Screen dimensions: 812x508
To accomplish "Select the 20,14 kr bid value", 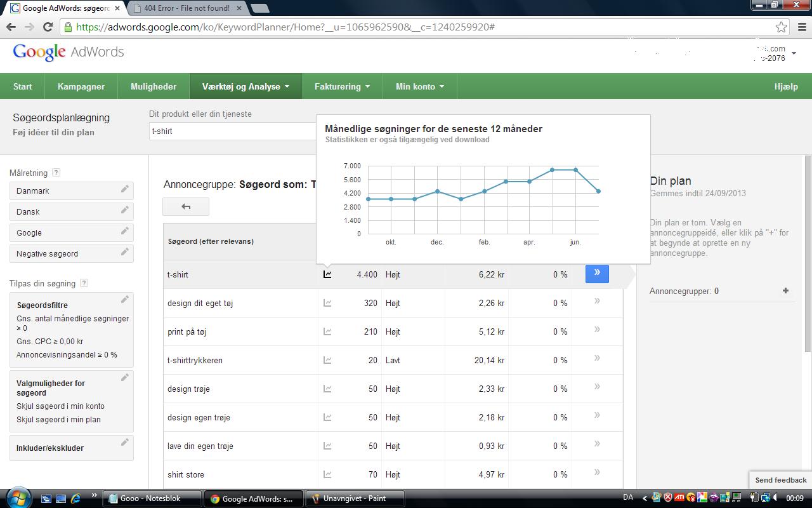I will (489, 360).
